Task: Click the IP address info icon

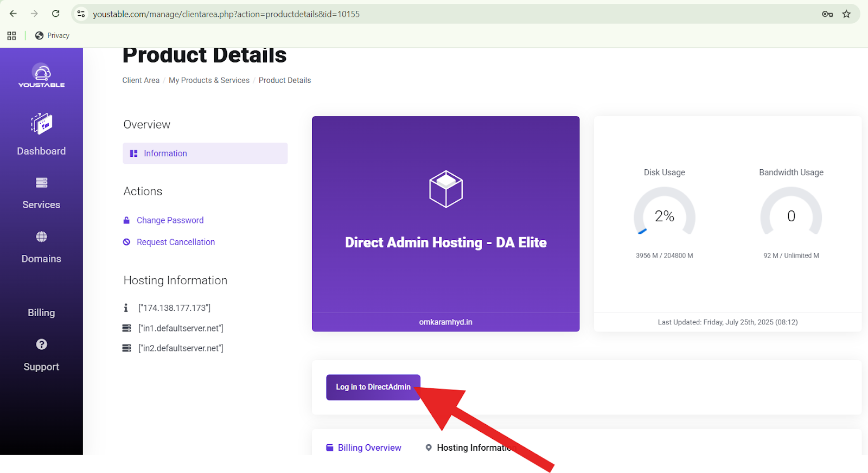Action: coord(126,308)
